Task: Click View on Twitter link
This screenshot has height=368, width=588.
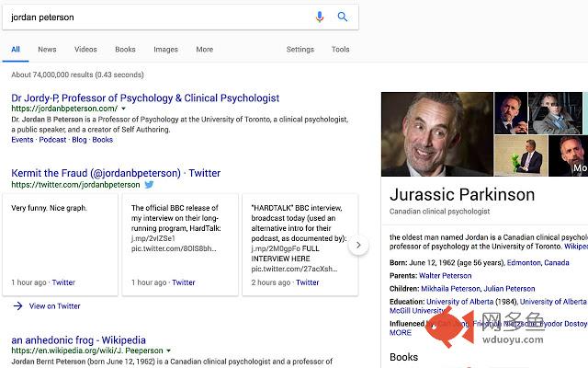Action: coord(55,306)
